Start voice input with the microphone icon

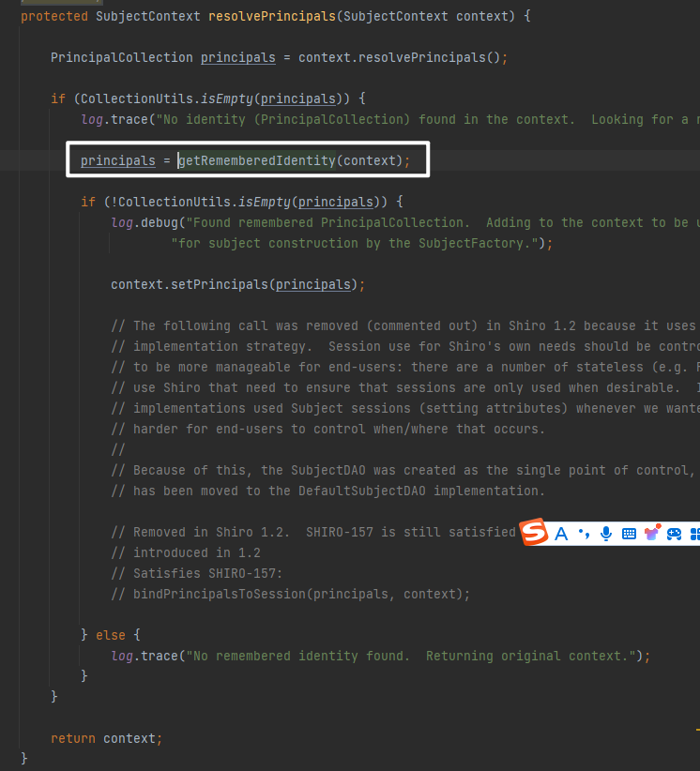coord(606,534)
